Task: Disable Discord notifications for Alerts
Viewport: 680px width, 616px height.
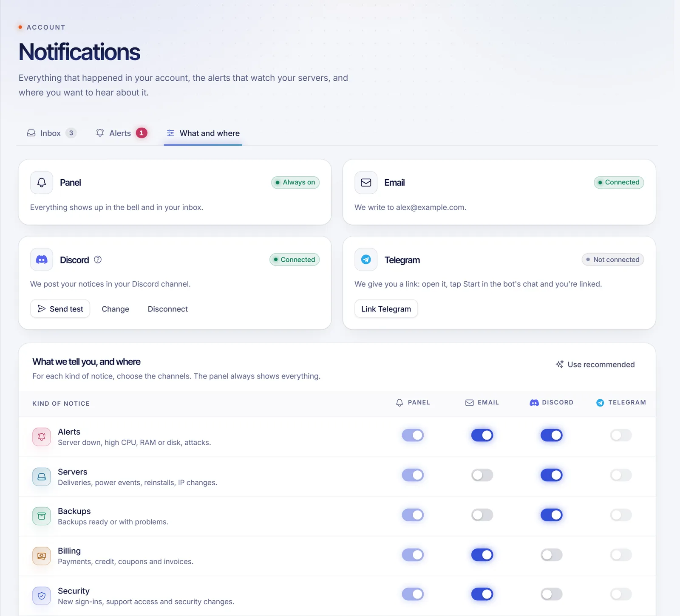Action: point(551,435)
